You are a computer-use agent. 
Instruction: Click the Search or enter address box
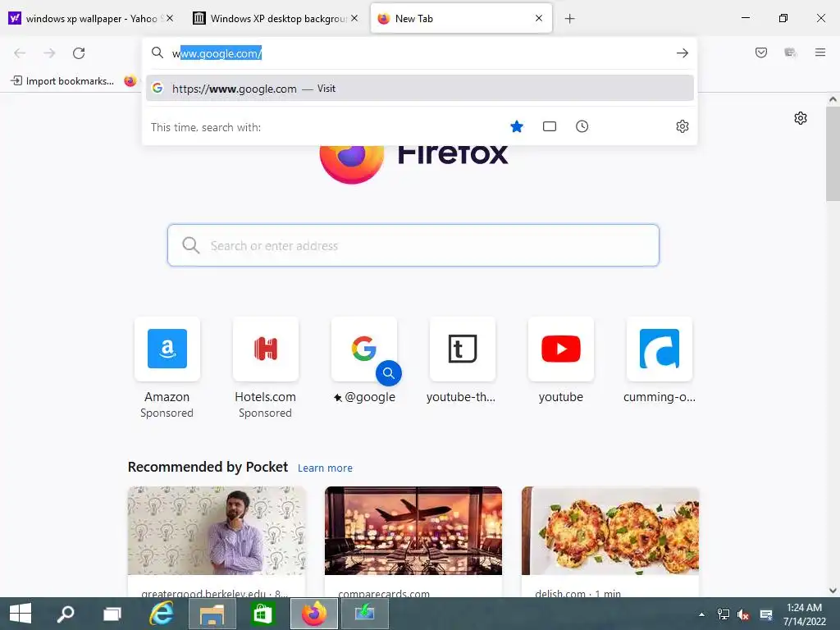coord(413,245)
